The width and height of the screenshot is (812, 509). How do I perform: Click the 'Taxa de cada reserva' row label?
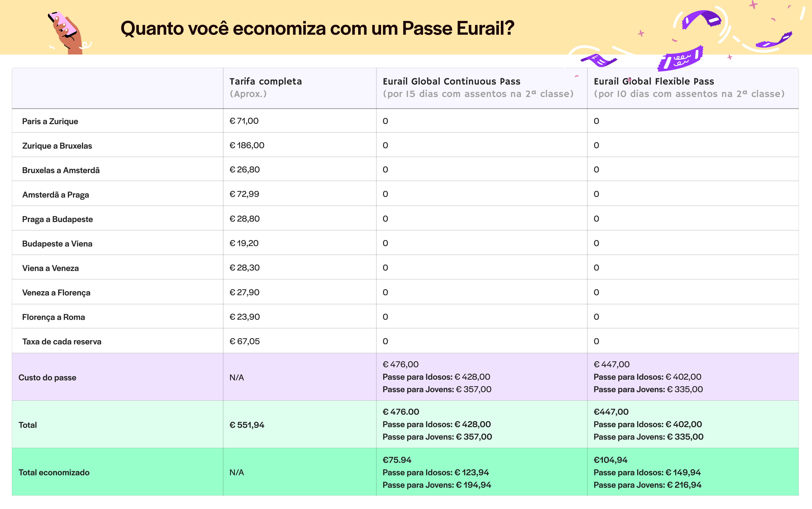(62, 342)
